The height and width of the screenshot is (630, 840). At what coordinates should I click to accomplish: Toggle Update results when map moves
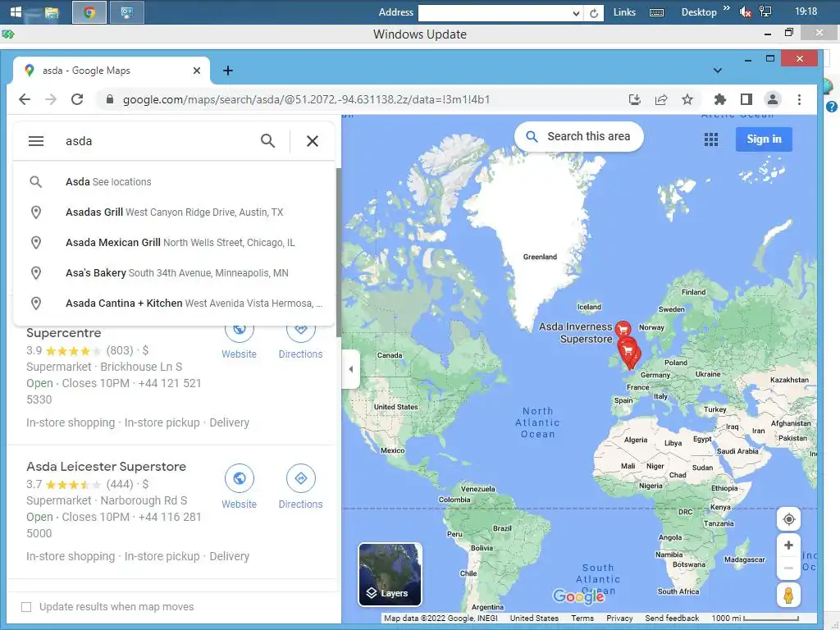click(25, 606)
